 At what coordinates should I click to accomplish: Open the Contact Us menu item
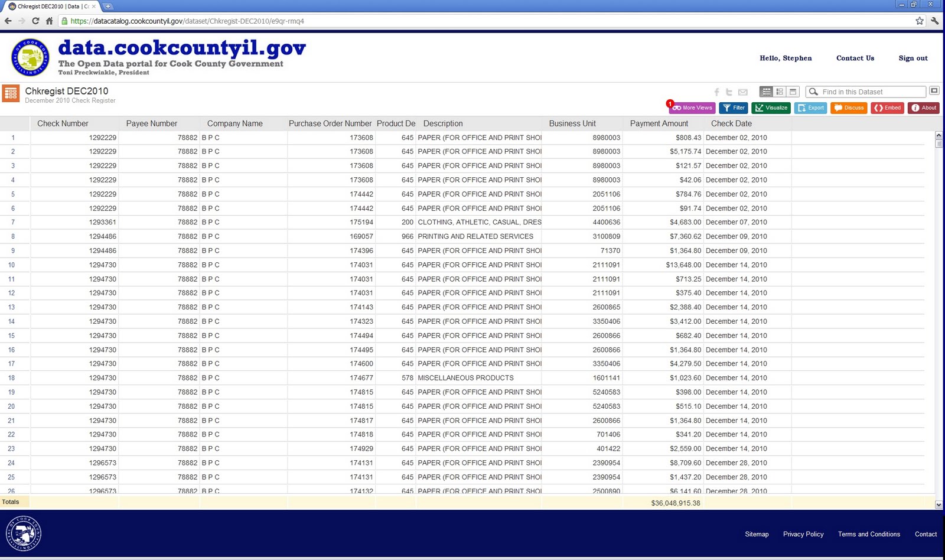(855, 58)
